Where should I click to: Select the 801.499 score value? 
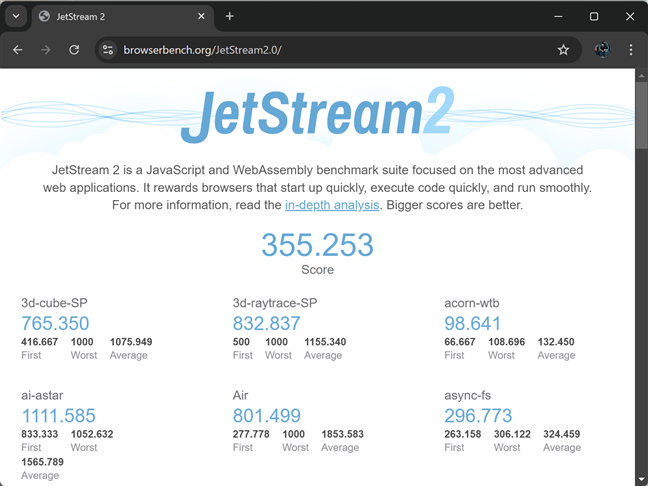(267, 415)
